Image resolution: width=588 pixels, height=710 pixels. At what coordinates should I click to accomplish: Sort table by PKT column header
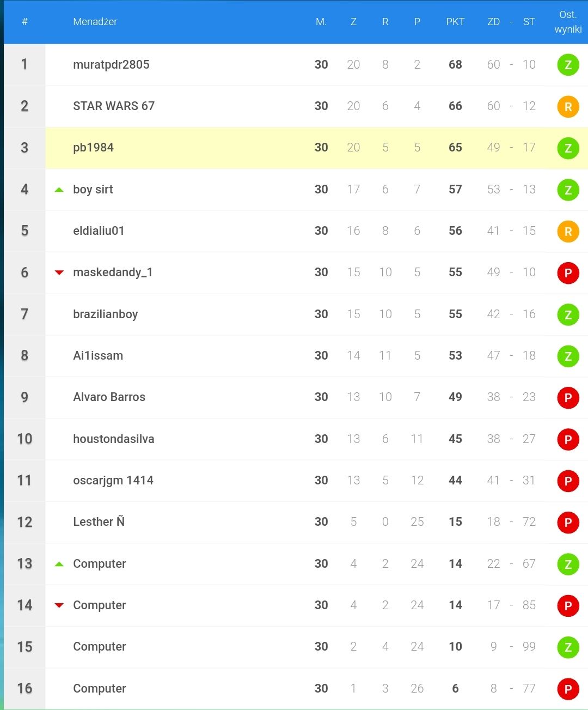(455, 22)
